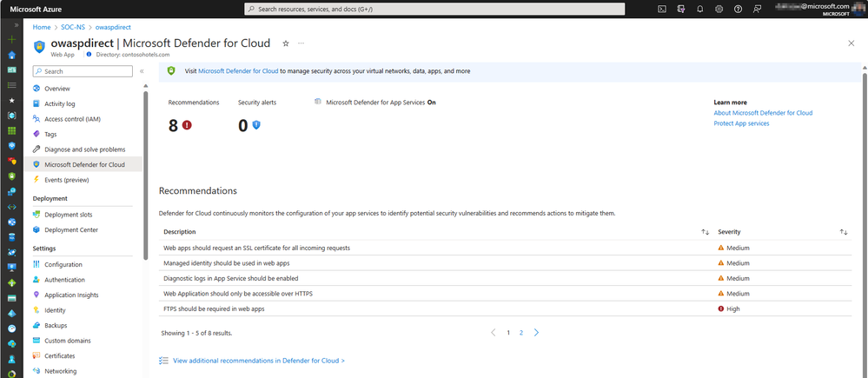This screenshot has height=378, width=868.
Task: Open the notifications bell icon
Action: tap(699, 9)
